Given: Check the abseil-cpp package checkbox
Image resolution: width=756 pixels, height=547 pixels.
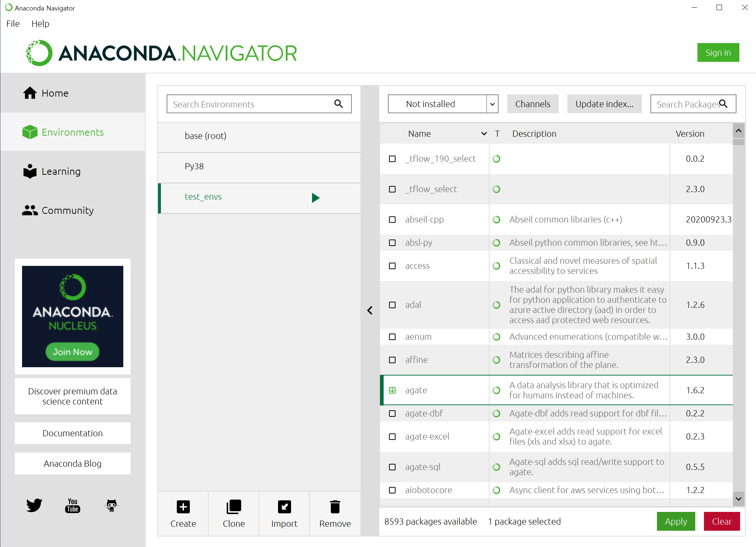Looking at the screenshot, I should 392,220.
